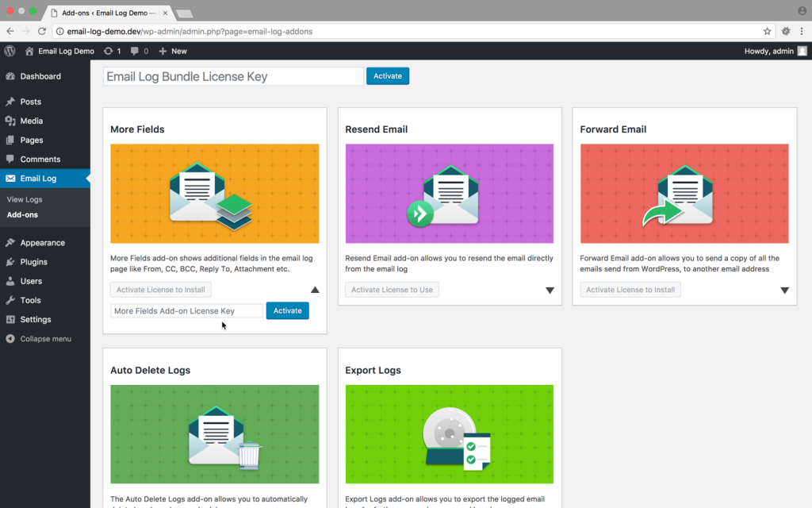Image resolution: width=812 pixels, height=508 pixels.
Task: Click the admin avatar icon
Action: [x=802, y=51]
